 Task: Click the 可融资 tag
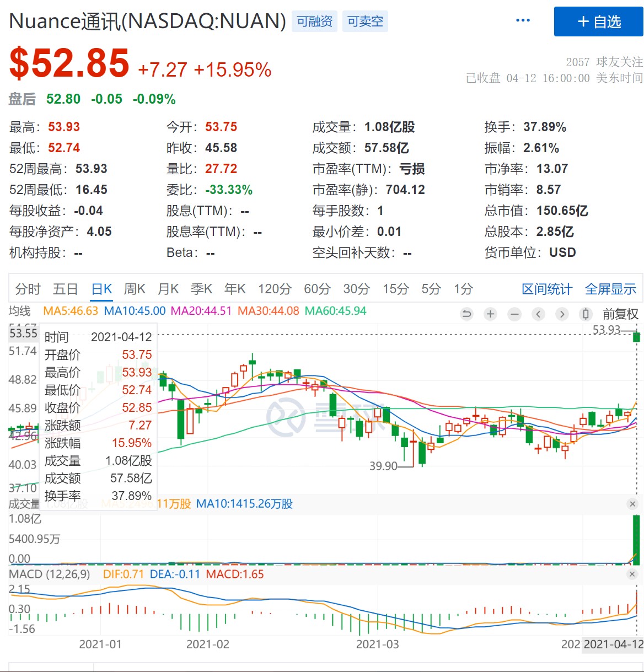coord(314,21)
